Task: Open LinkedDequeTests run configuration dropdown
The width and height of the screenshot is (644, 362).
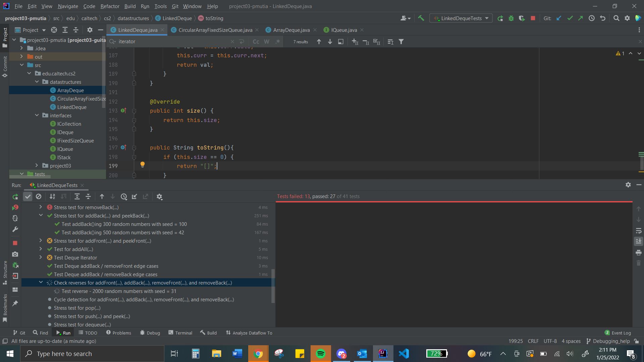Action: coord(461,18)
